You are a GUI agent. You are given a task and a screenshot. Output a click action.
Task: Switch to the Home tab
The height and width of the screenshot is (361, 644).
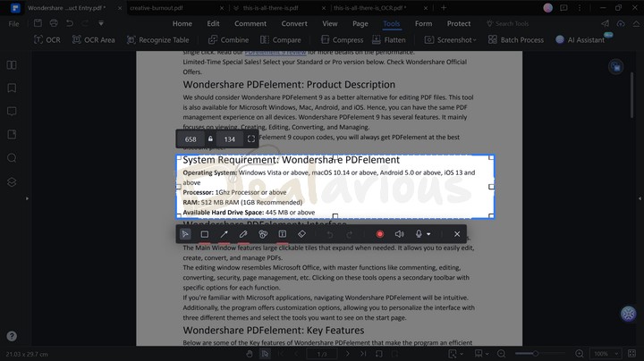(182, 24)
